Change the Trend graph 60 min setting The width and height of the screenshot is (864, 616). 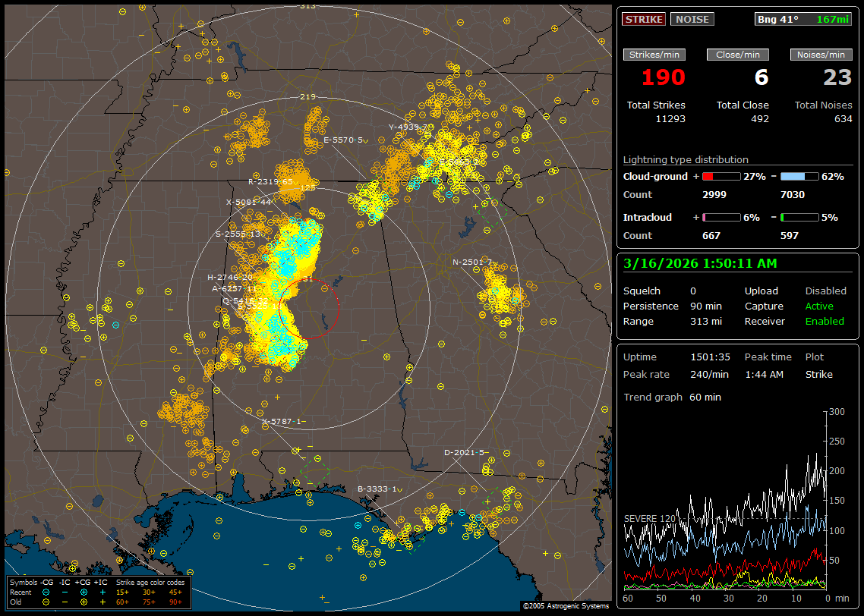[x=705, y=397]
